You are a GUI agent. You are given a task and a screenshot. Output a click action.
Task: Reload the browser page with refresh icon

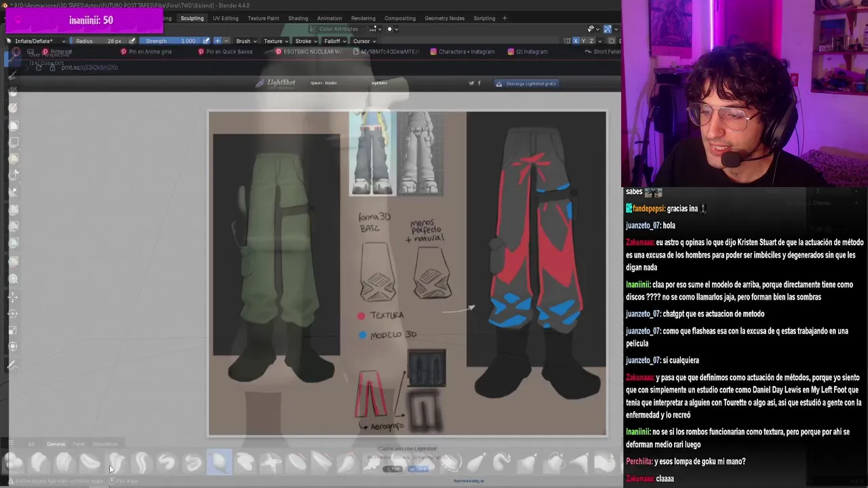point(39,67)
